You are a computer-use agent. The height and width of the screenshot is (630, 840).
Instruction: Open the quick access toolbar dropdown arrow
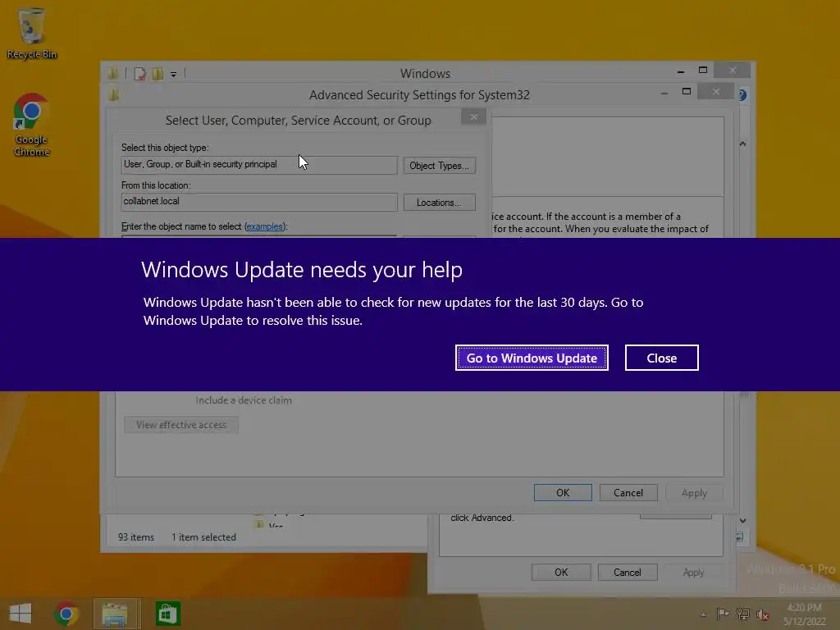[x=174, y=74]
